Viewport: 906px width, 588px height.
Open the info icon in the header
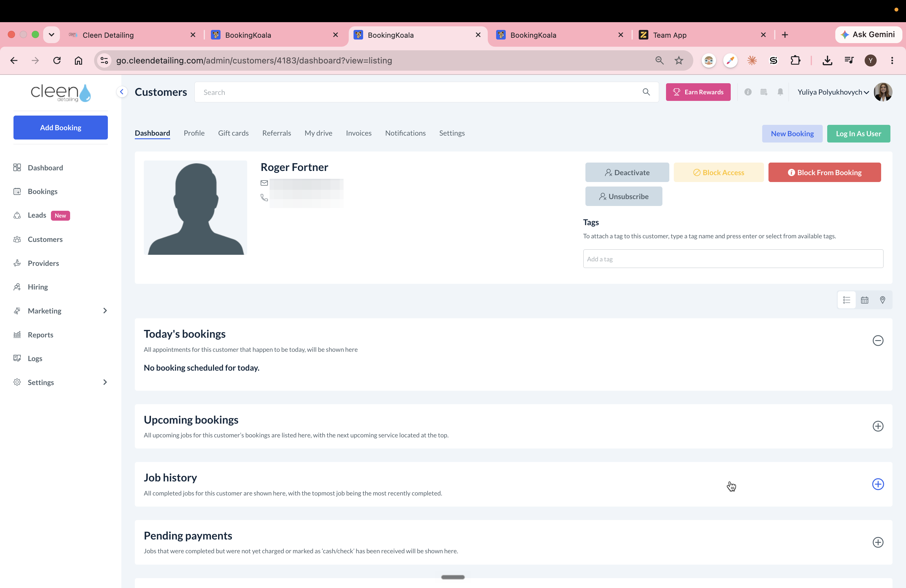[x=748, y=92]
